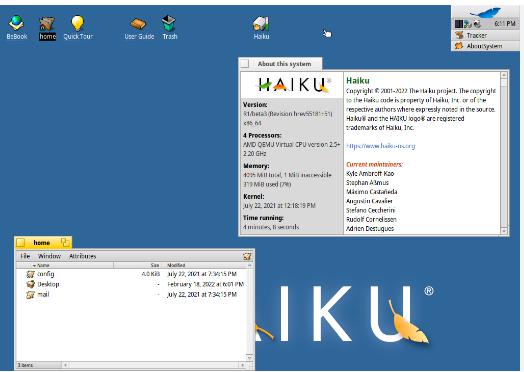The width and height of the screenshot is (524, 372).
Task: Select the Desktop folder icon
Action: [x=30, y=284]
